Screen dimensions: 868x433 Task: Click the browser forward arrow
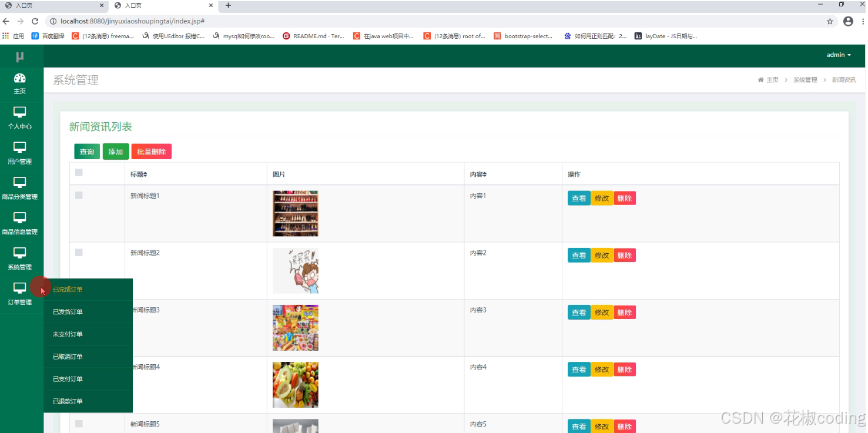21,21
